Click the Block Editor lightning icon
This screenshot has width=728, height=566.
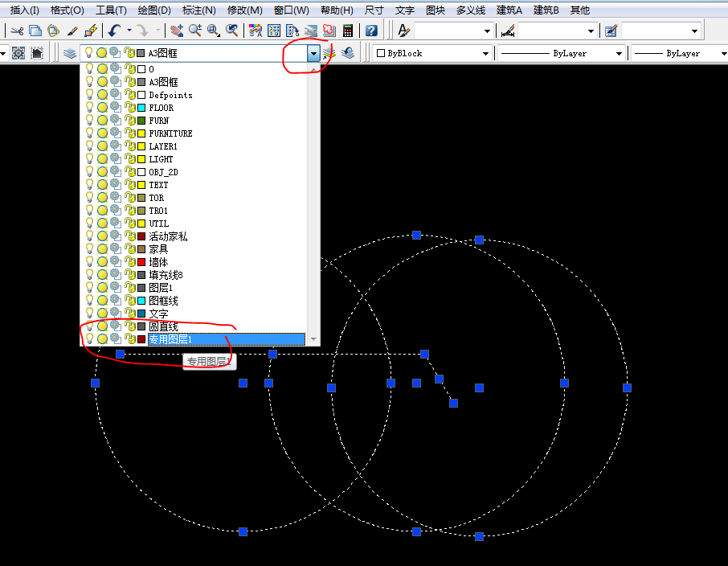tap(91, 31)
